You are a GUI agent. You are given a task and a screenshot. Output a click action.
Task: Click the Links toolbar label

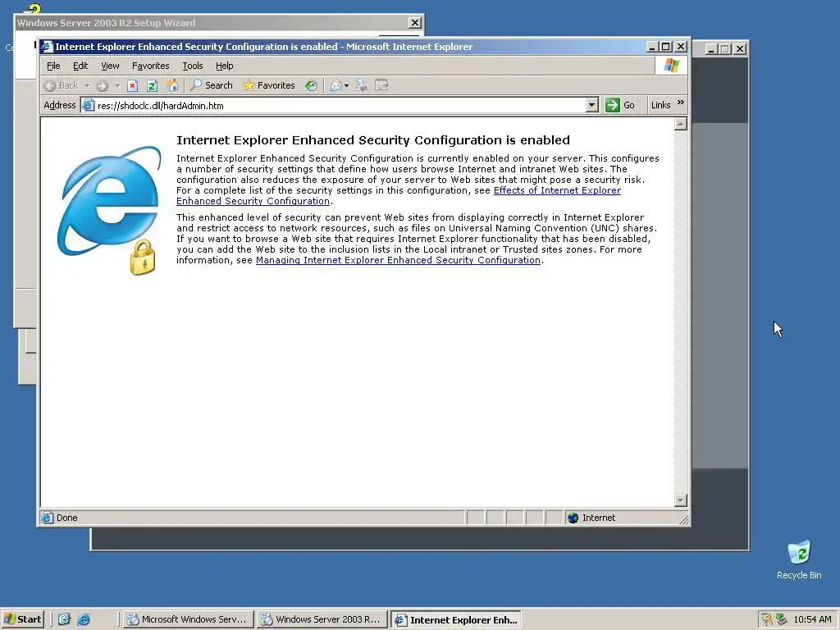(660, 105)
